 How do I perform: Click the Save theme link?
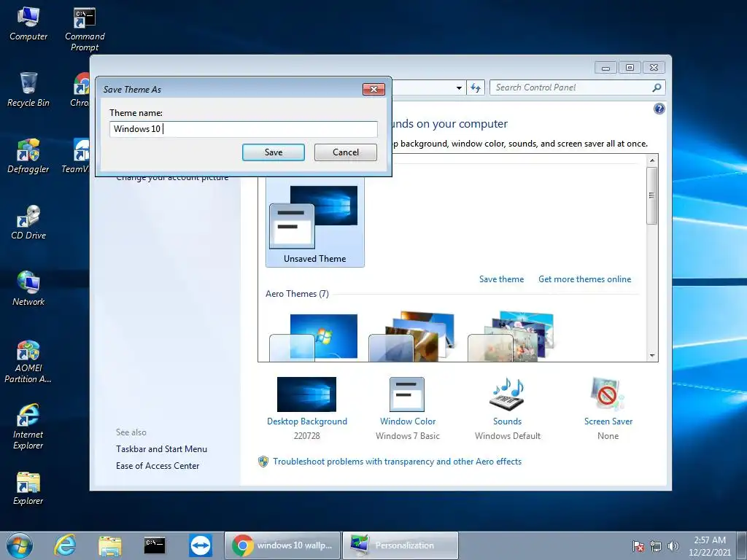[x=501, y=279]
